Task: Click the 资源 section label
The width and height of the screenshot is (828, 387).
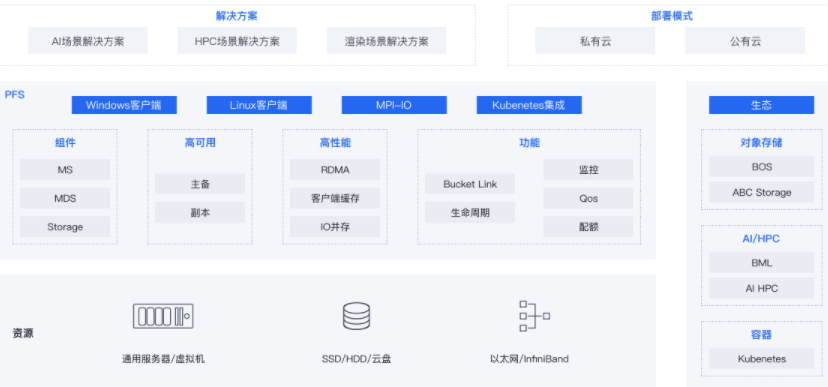Action: coord(23,334)
